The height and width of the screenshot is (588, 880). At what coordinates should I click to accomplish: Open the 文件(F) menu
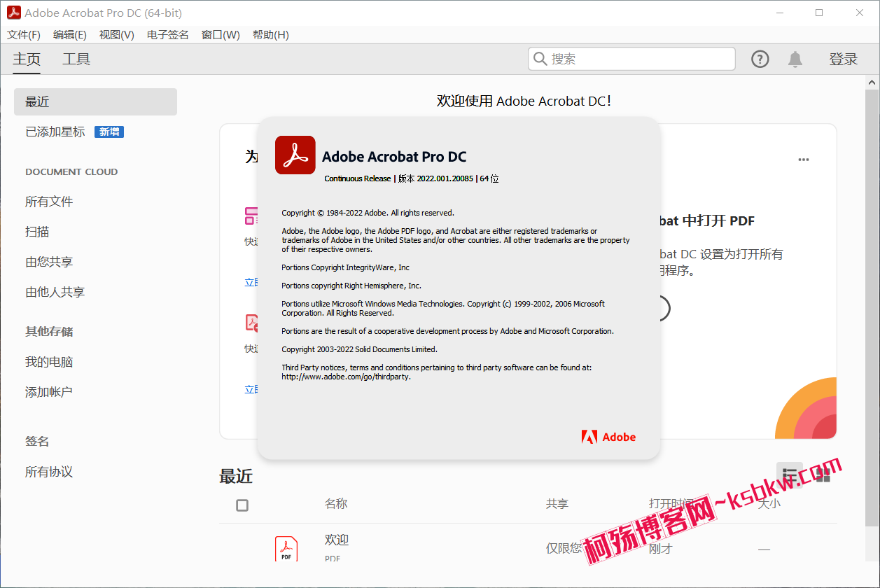tap(24, 35)
